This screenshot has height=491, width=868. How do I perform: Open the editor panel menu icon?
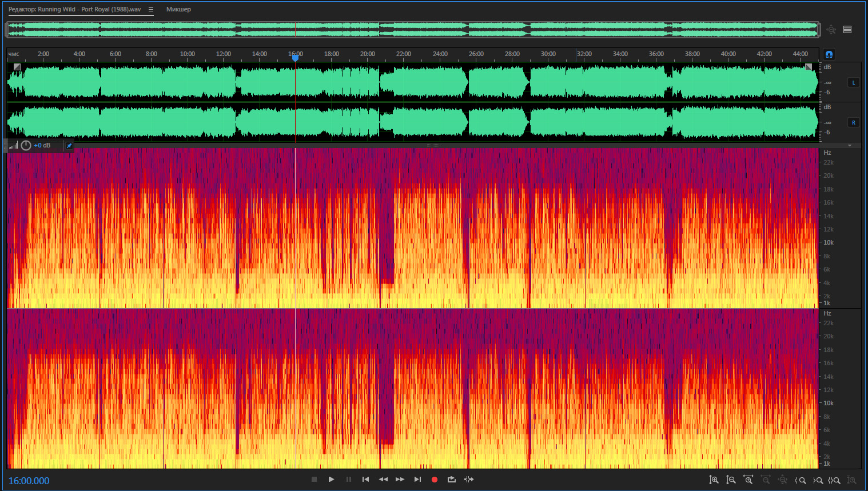pos(151,9)
